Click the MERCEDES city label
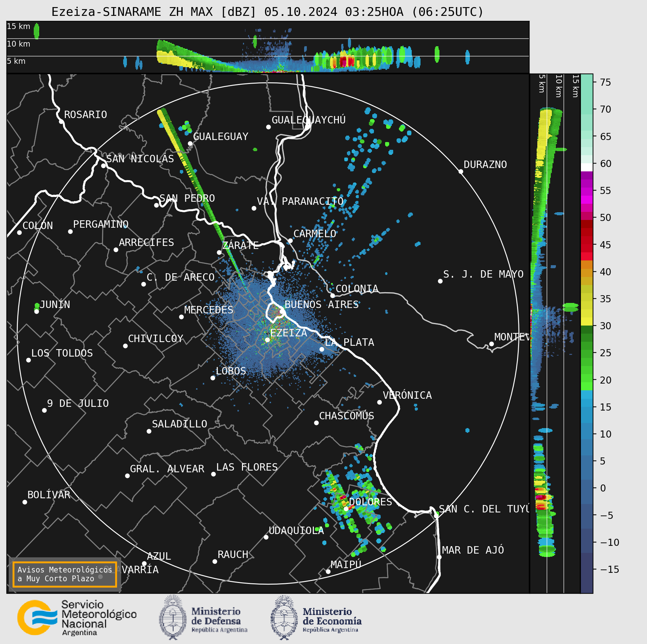 point(209,310)
